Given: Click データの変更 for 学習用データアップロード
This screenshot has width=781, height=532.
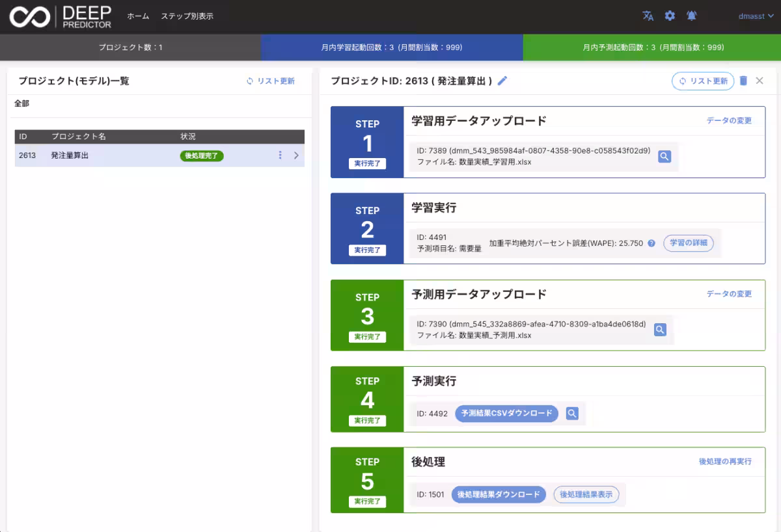Looking at the screenshot, I should click(729, 121).
